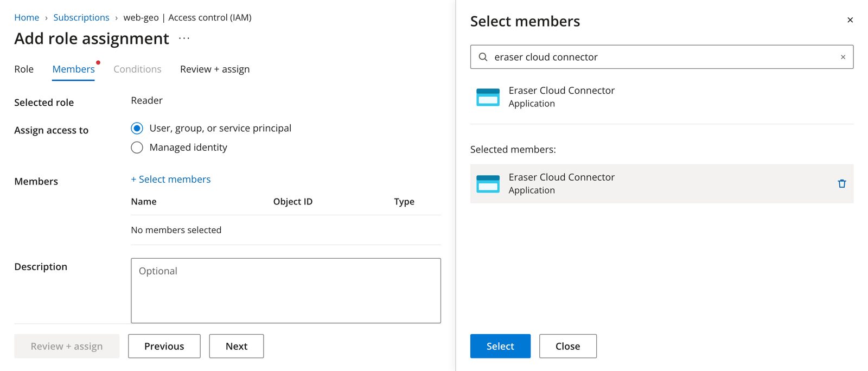Click the Name column header
The width and height of the screenshot is (868, 371).
tap(144, 202)
